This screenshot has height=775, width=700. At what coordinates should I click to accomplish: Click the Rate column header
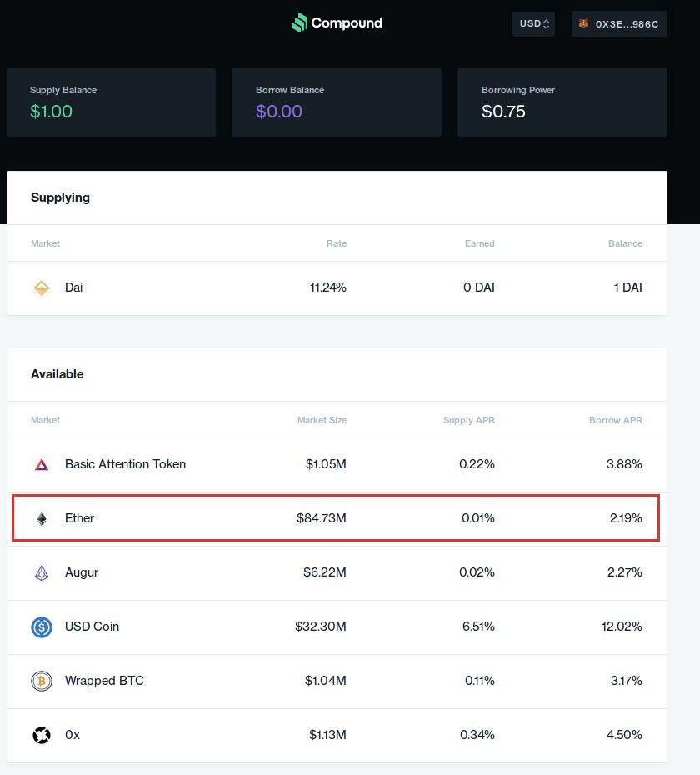pos(337,243)
